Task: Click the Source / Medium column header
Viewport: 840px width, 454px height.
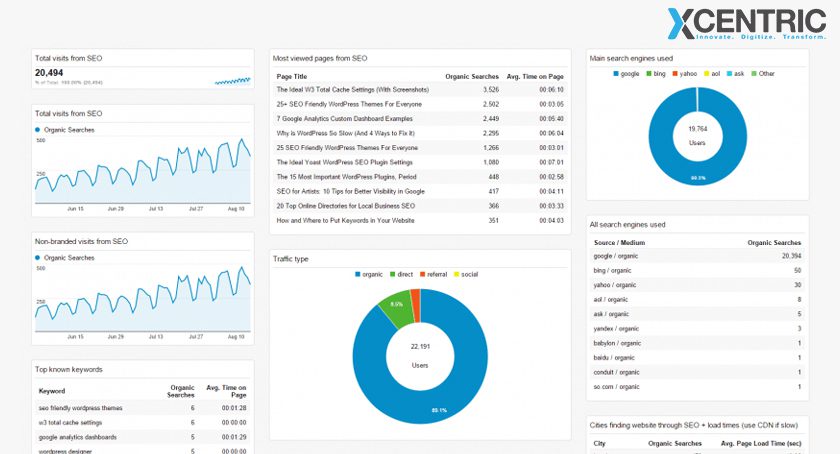Action: click(x=618, y=242)
